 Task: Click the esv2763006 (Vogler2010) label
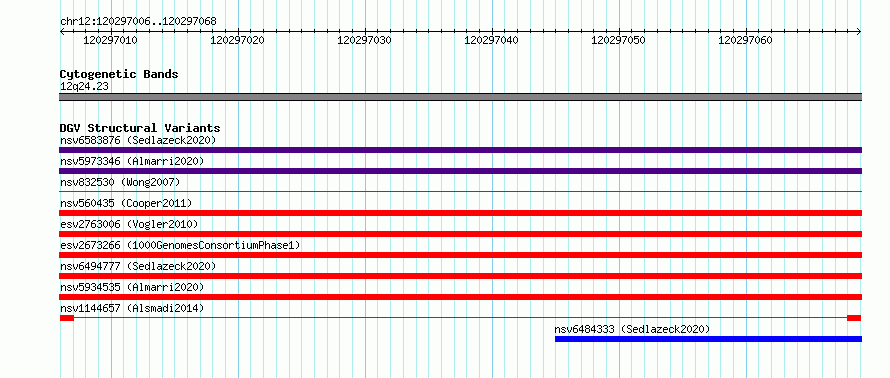click(129, 224)
